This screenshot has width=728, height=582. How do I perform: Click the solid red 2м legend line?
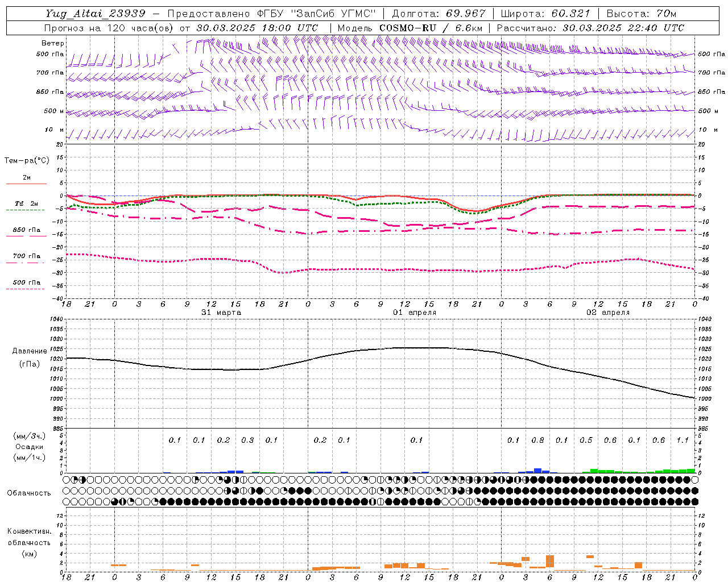[x=26, y=184]
